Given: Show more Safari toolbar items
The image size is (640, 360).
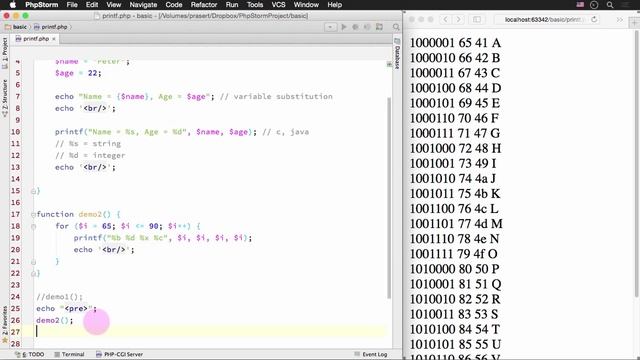Looking at the screenshot, I should click(x=619, y=19).
